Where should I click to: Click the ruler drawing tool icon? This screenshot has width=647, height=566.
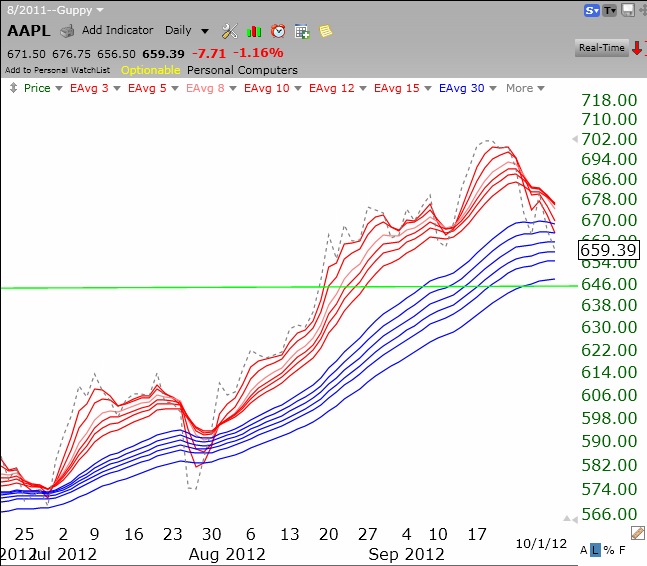click(x=638, y=533)
